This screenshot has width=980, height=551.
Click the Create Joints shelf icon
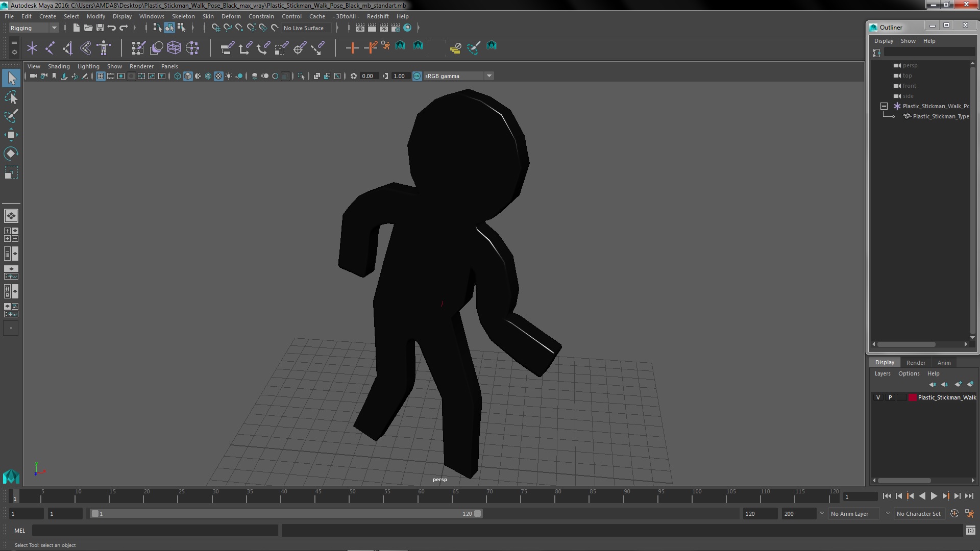coord(50,48)
